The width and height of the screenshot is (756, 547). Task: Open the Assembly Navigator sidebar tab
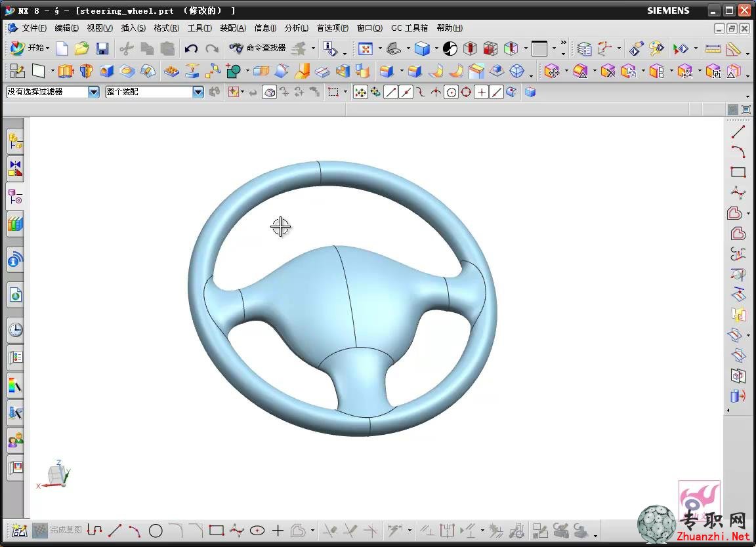click(16, 141)
